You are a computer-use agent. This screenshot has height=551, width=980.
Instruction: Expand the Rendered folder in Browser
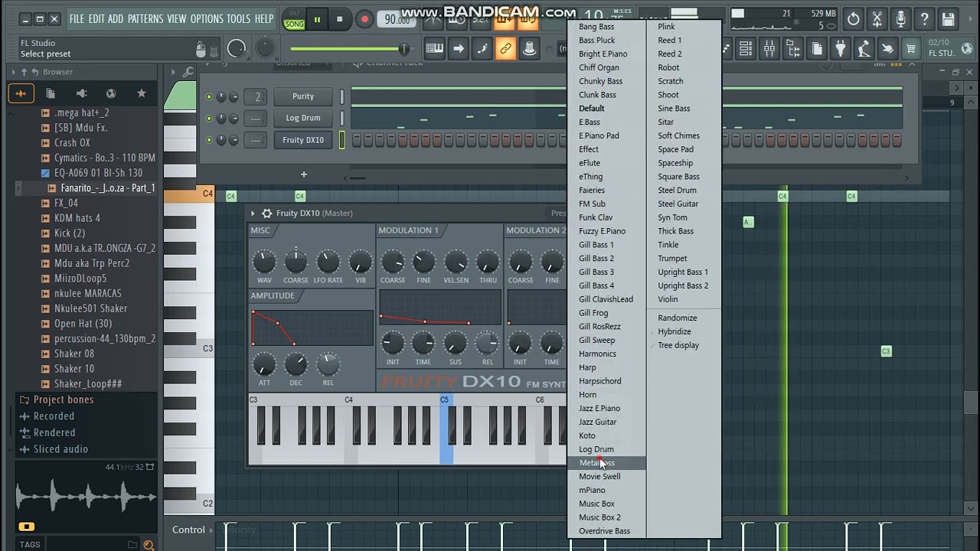(54, 432)
